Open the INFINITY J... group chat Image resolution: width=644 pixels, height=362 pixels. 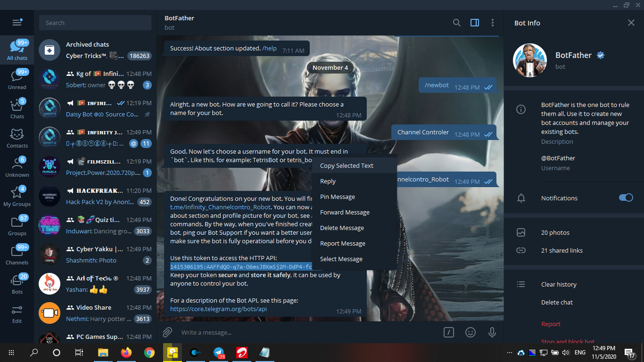point(95,138)
